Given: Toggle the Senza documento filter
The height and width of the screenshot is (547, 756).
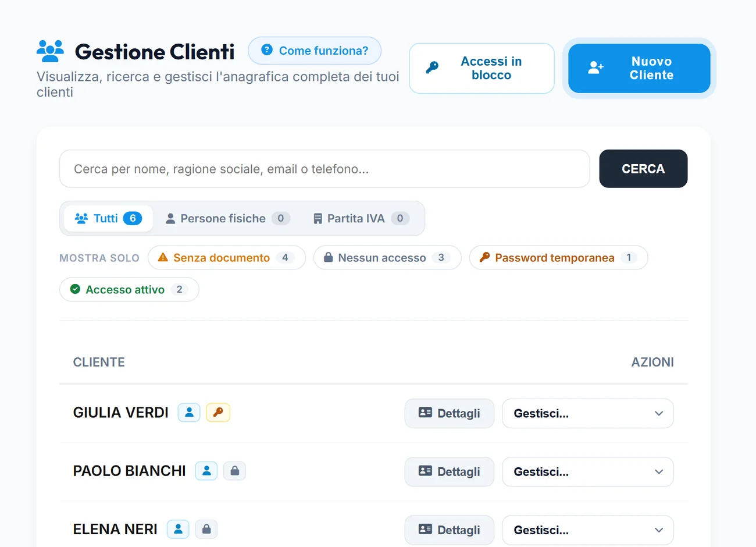Looking at the screenshot, I should (227, 258).
